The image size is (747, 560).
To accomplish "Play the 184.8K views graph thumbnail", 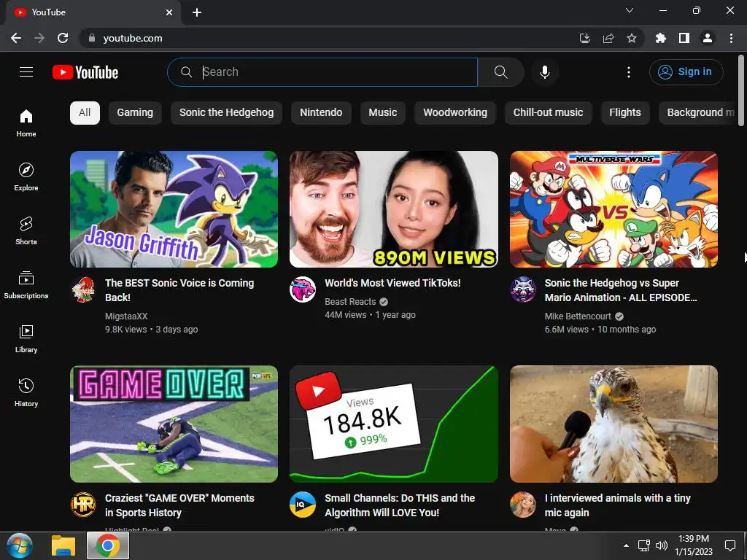I will (x=394, y=424).
